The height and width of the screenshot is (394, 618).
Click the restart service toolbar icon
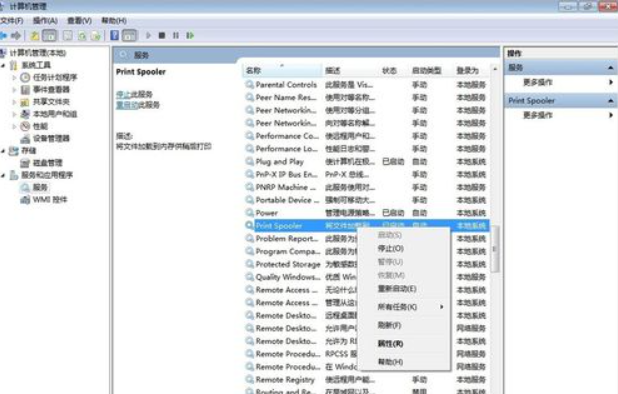(x=190, y=35)
